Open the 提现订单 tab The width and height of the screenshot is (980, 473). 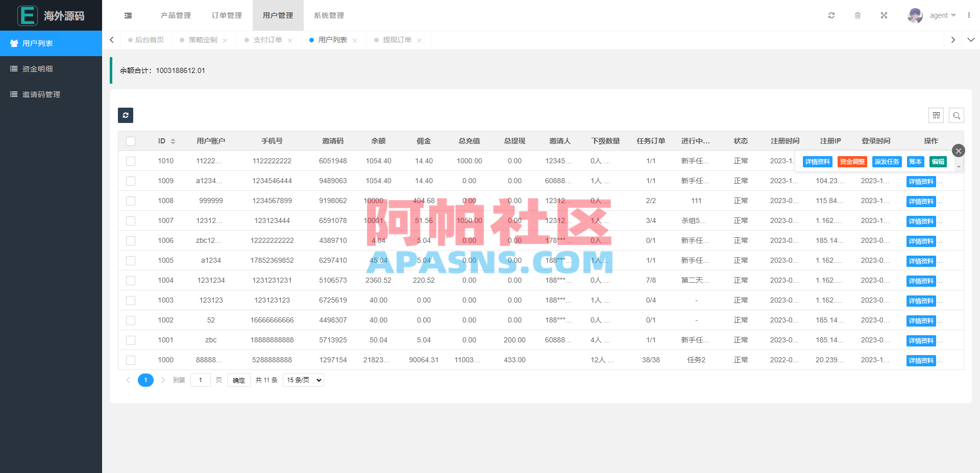coord(398,40)
